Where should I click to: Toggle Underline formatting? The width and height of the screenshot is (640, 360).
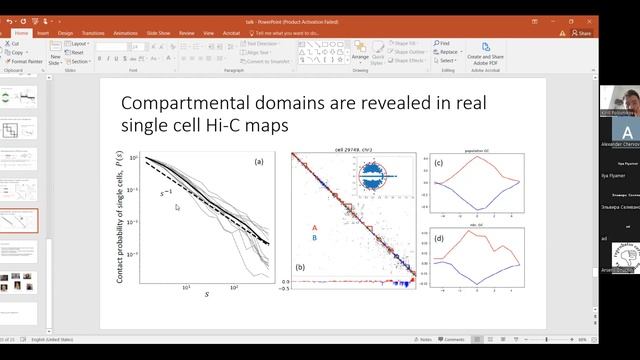[x=116, y=59]
